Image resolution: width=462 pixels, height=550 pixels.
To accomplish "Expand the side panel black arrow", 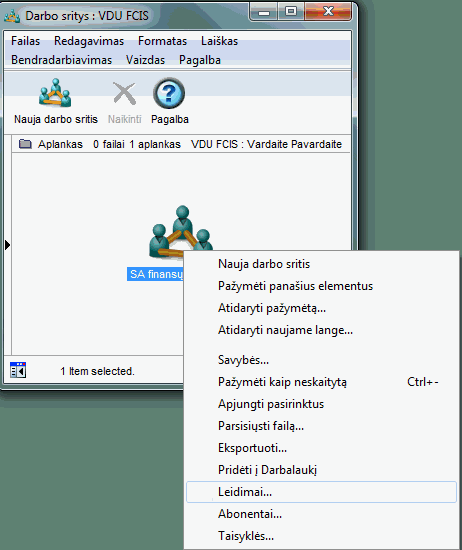I will pos(7,245).
